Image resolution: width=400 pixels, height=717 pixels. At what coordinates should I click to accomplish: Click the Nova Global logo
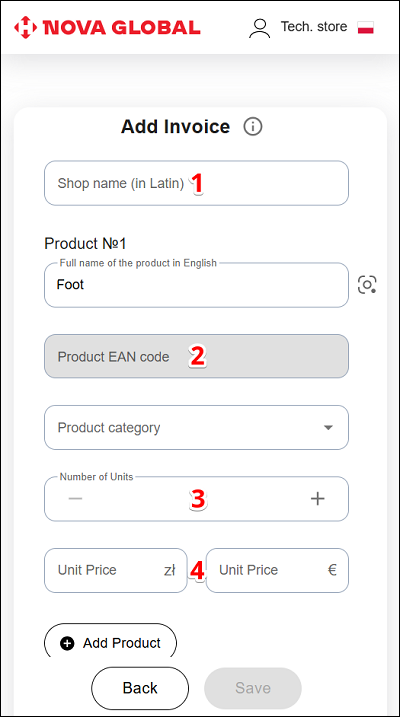(107, 27)
